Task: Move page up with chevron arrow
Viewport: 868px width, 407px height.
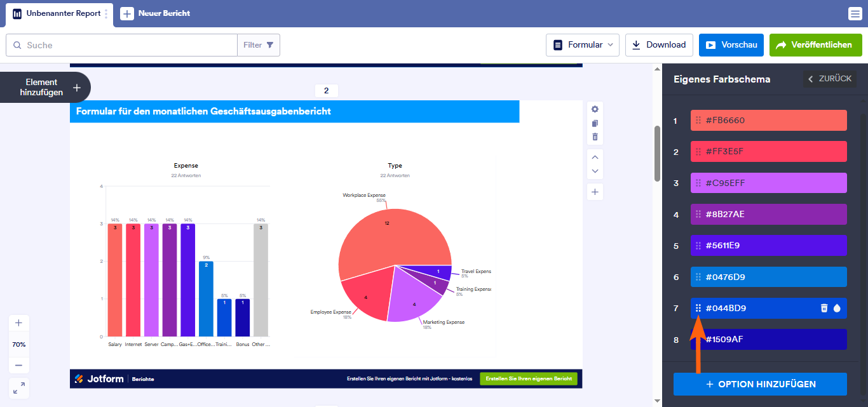Action: (x=595, y=157)
